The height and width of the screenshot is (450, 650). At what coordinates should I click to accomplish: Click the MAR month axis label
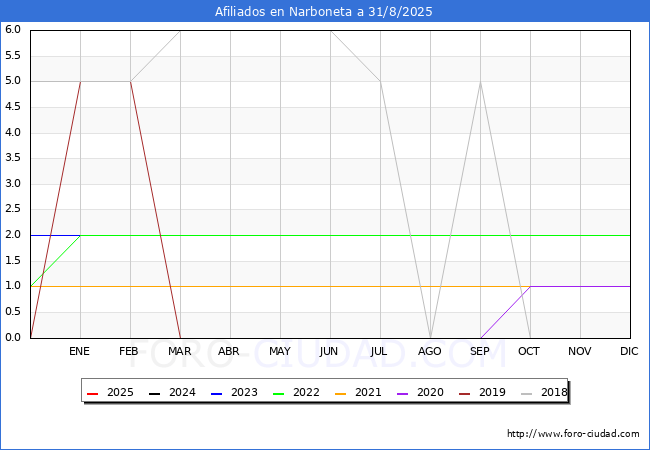point(180,352)
